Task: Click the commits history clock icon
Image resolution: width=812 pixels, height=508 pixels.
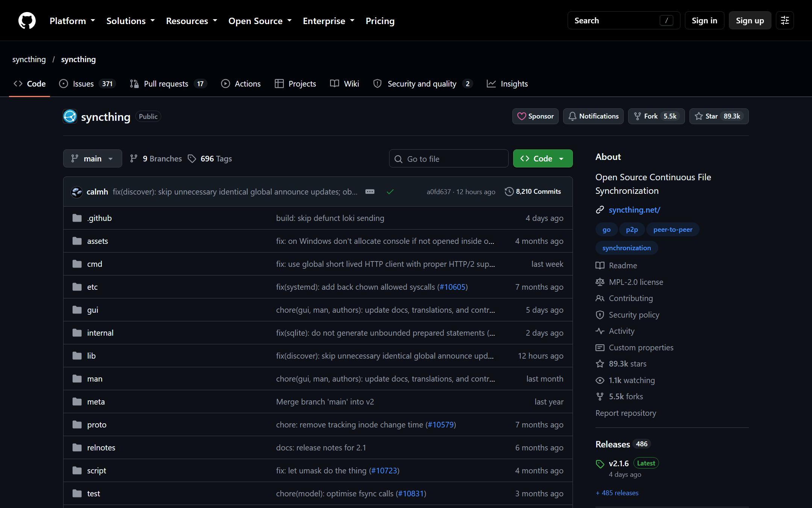Action: [509, 192]
